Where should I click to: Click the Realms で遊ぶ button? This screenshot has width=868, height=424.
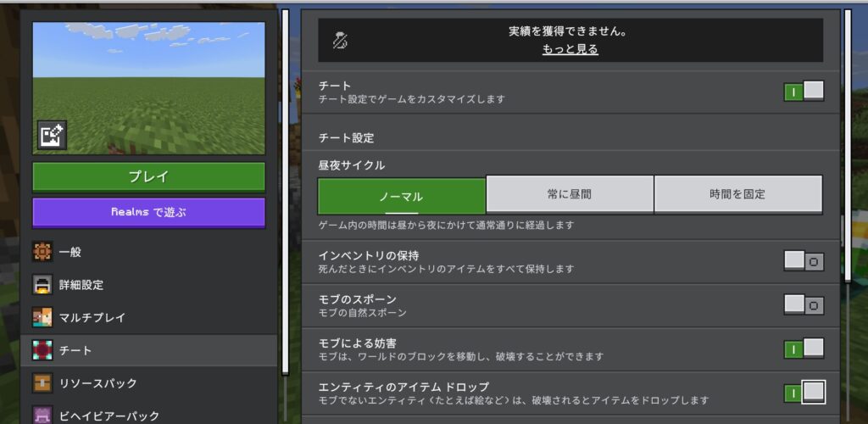click(x=148, y=212)
